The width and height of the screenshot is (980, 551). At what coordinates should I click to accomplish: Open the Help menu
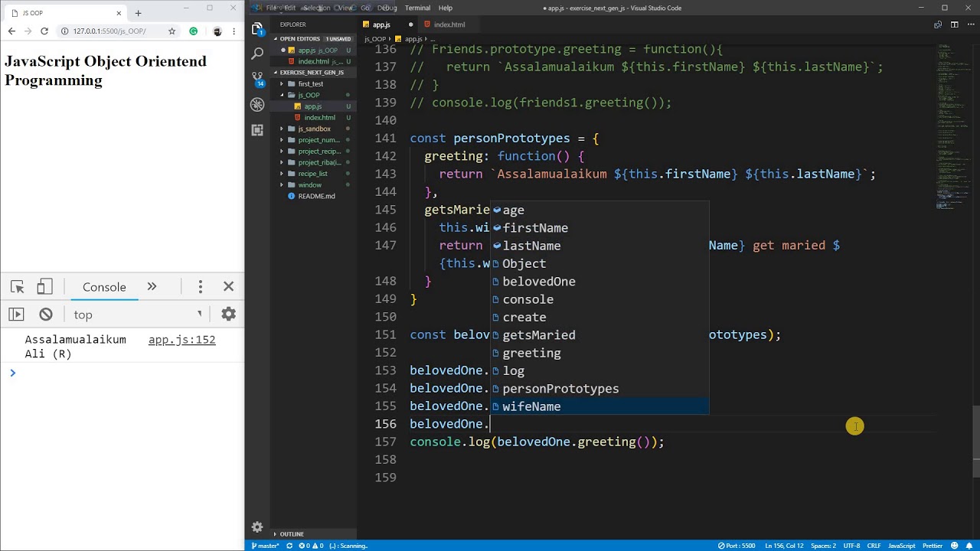pyautogui.click(x=446, y=8)
